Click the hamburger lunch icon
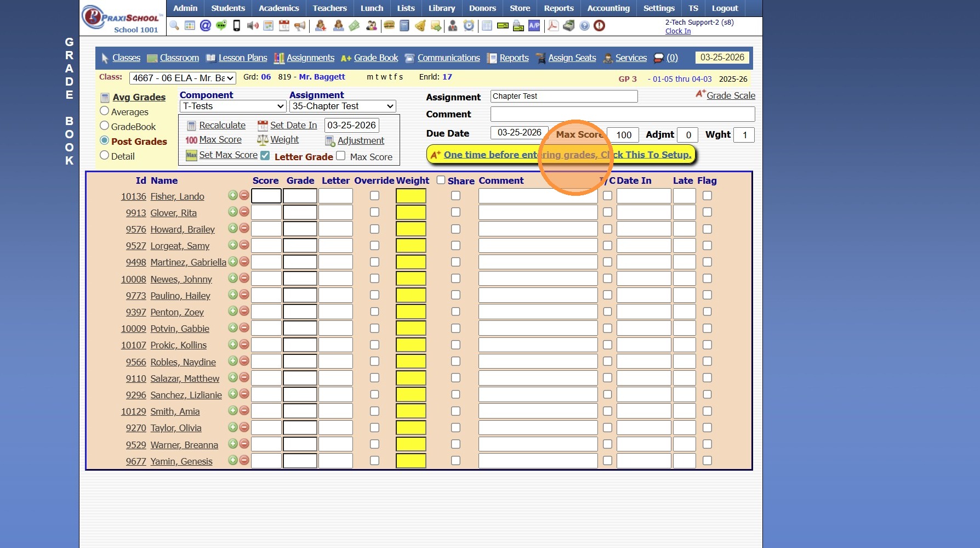Image resolution: width=980 pixels, height=548 pixels. 389,25
